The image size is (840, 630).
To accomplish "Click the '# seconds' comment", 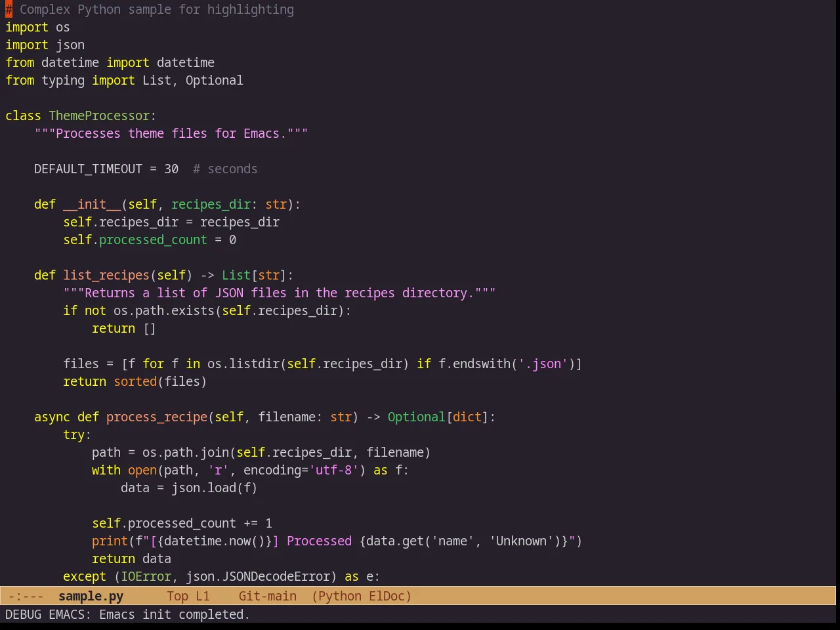I will click(225, 169).
